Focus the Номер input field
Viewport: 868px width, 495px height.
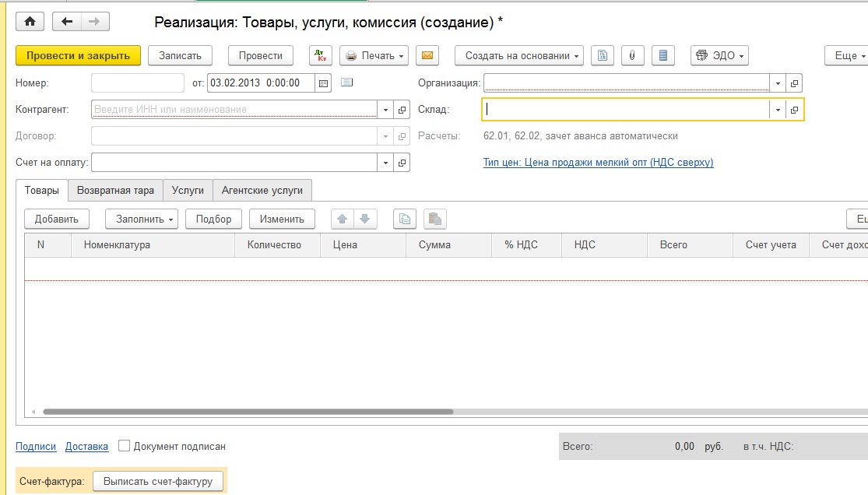pos(137,83)
